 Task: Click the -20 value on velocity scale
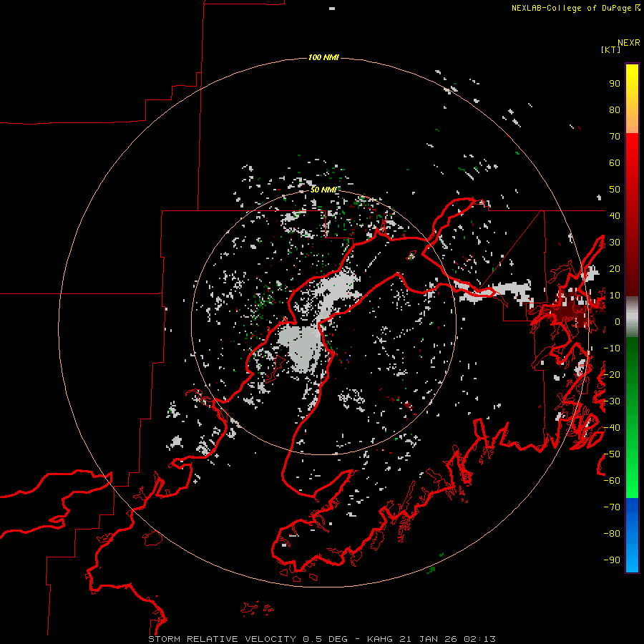(612, 374)
